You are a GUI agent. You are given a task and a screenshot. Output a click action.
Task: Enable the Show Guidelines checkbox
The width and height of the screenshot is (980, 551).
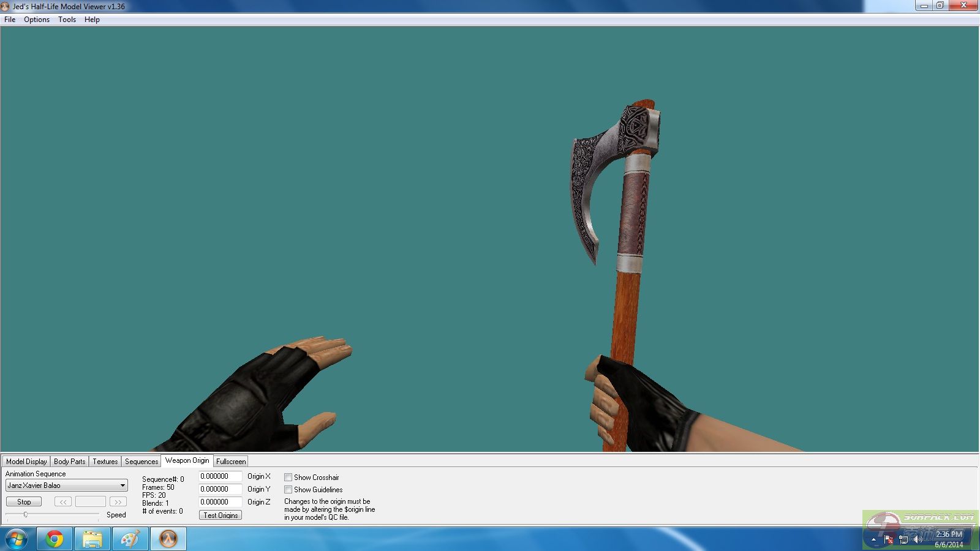coord(288,490)
